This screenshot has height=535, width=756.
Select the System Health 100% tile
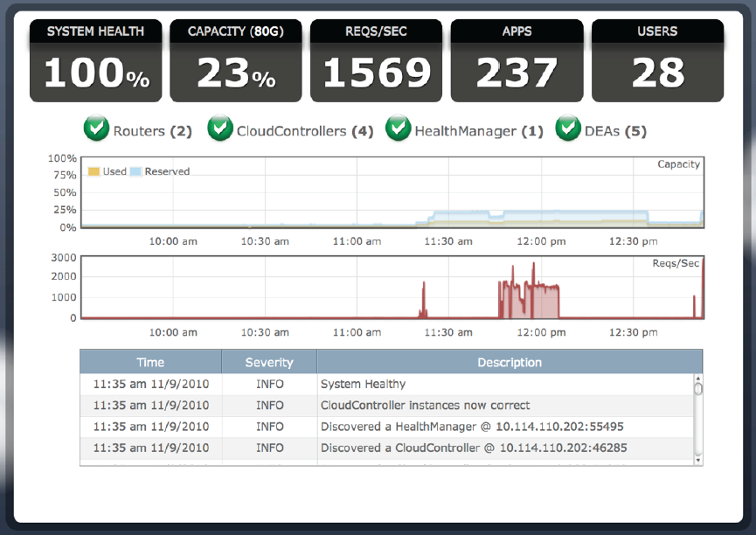click(95, 61)
